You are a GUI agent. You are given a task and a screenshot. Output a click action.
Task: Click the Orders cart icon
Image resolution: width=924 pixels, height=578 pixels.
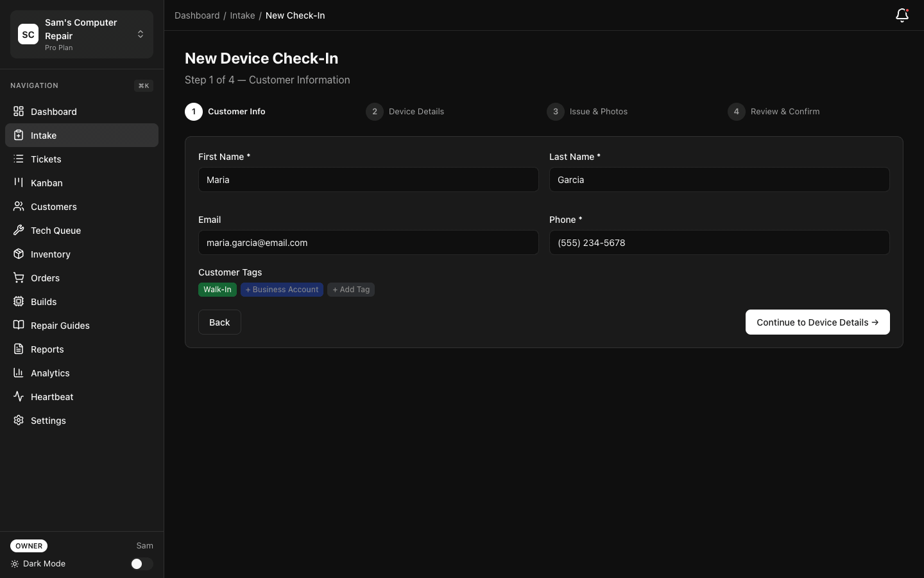point(18,278)
